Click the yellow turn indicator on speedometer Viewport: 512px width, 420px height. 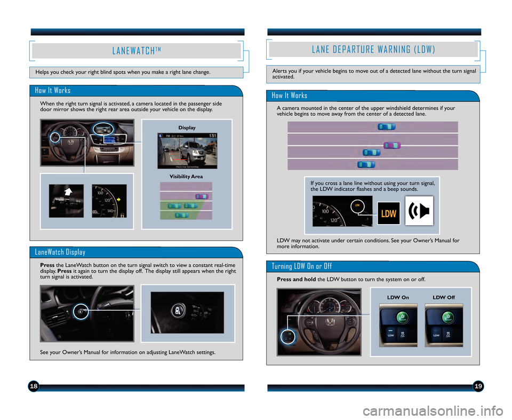(x=120, y=199)
